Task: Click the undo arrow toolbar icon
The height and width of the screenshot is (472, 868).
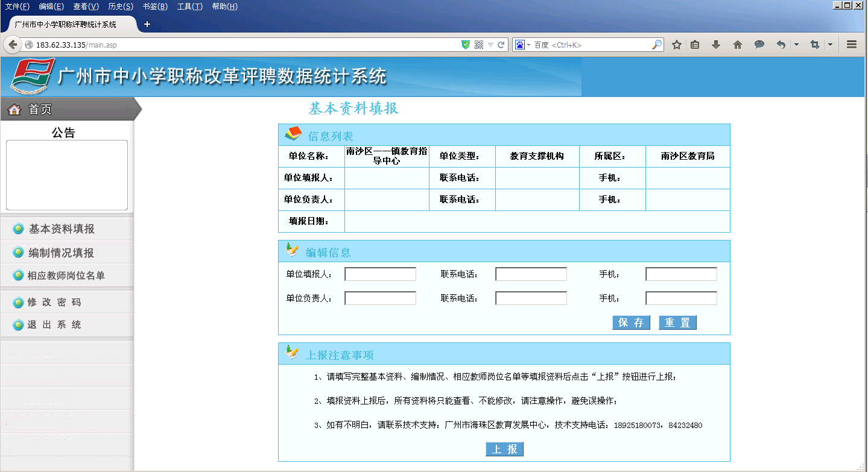Action: [781, 45]
